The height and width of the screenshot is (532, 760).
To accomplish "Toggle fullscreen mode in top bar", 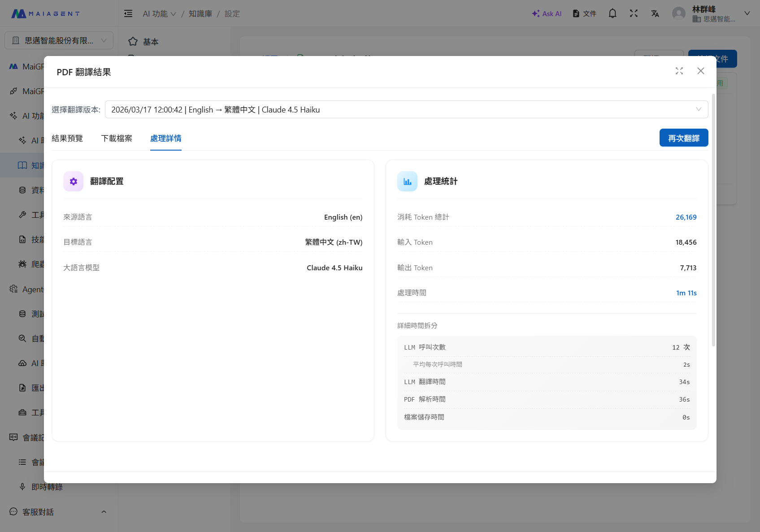I will 634,13.
